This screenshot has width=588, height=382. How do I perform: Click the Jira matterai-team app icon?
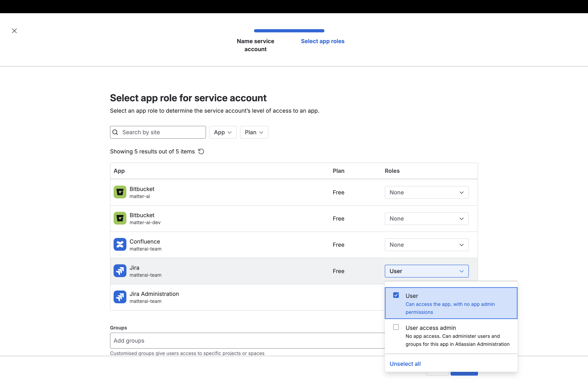(x=120, y=271)
